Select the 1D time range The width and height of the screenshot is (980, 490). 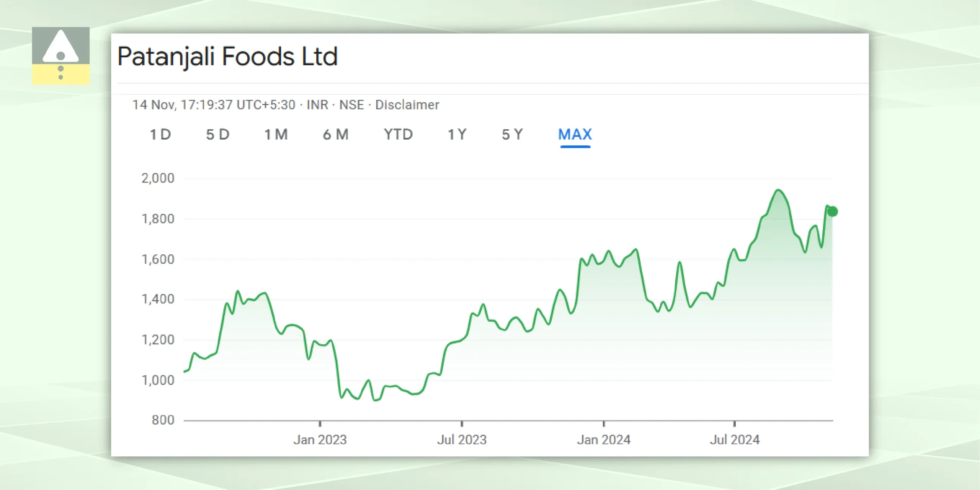pos(160,135)
